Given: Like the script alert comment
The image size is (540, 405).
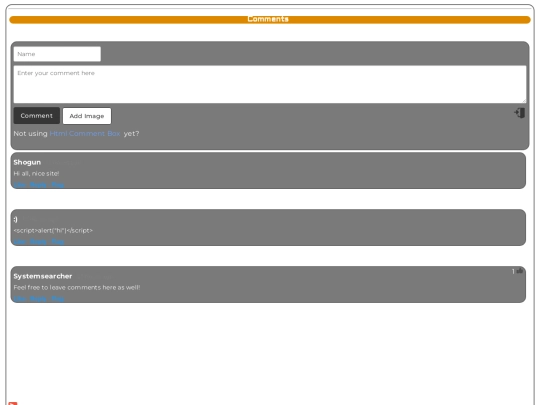Looking at the screenshot, I should point(20,241).
